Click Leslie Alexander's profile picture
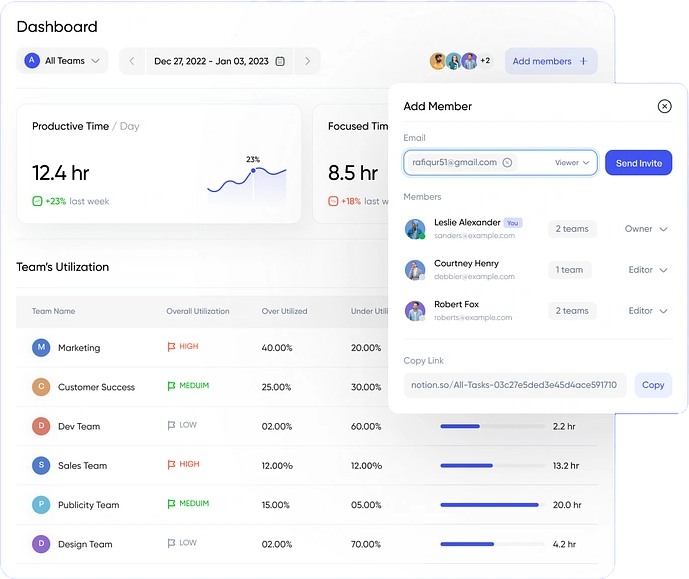The image size is (689, 579). [415, 229]
